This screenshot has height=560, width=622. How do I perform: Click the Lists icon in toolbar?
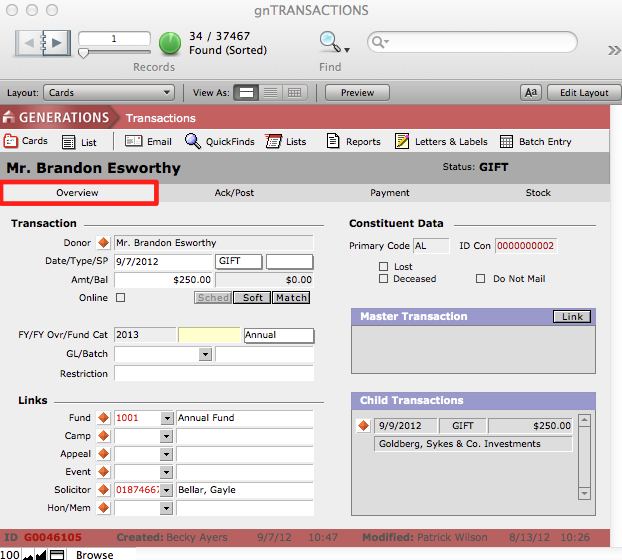coord(273,142)
